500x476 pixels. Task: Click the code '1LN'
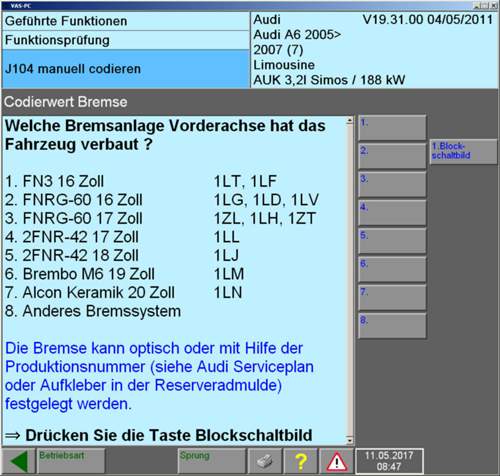pyautogui.click(x=228, y=293)
